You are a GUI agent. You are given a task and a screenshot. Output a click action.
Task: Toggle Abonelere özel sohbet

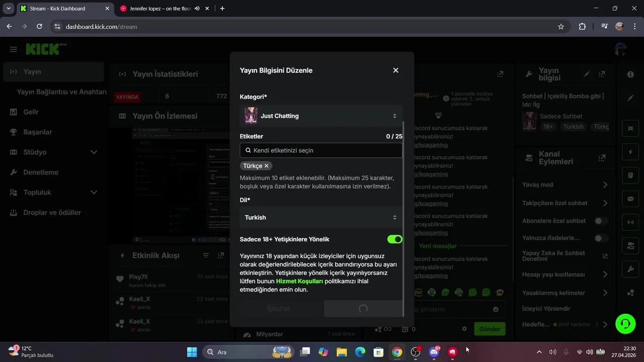click(601, 221)
